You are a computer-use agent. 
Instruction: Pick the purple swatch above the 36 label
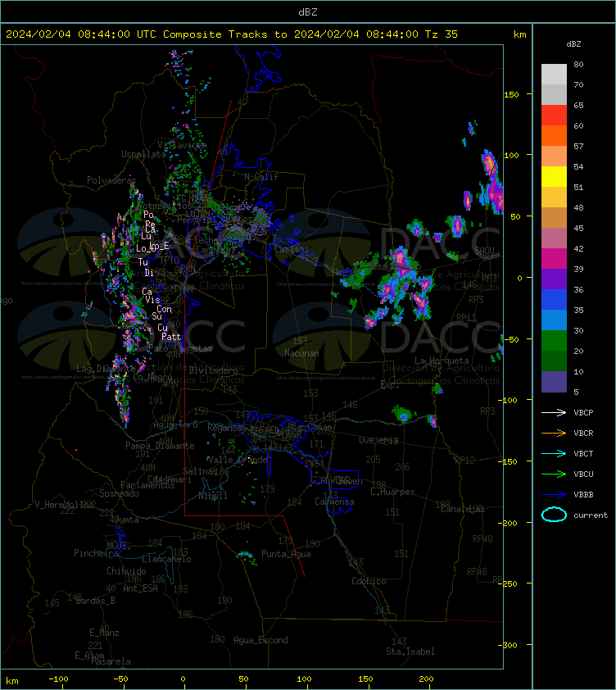[x=554, y=279]
